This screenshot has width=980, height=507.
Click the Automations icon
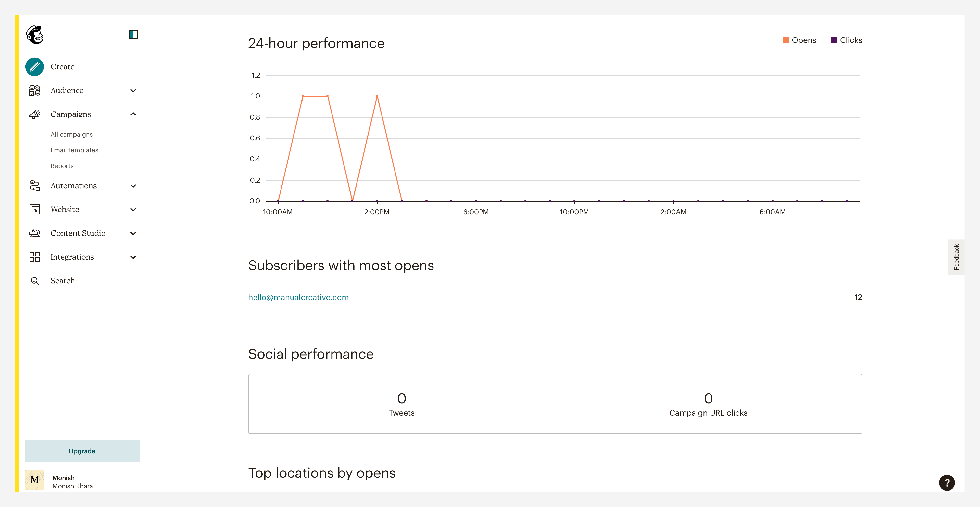(x=35, y=186)
